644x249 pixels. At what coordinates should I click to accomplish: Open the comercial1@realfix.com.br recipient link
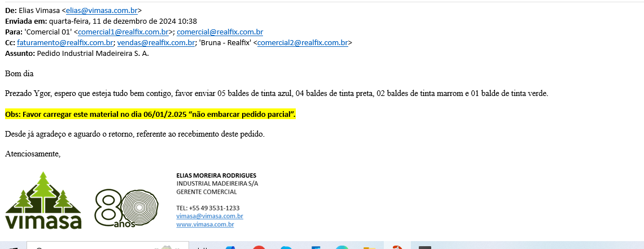tap(123, 32)
